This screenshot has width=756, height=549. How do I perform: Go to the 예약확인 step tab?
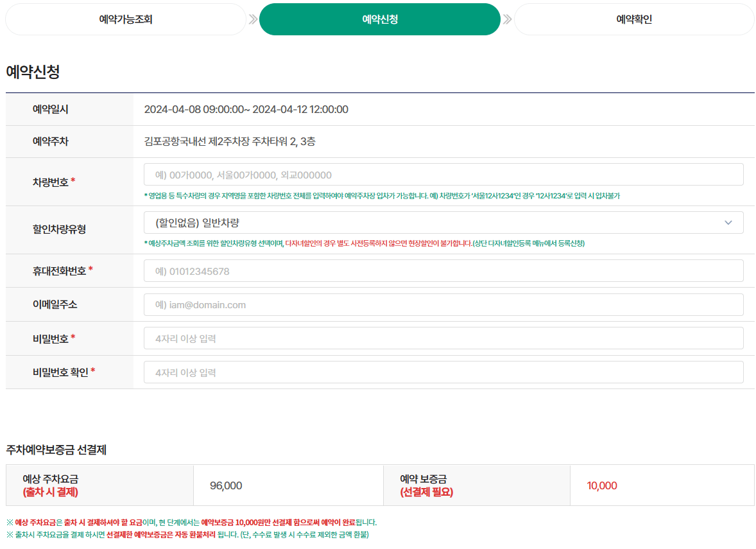634,19
